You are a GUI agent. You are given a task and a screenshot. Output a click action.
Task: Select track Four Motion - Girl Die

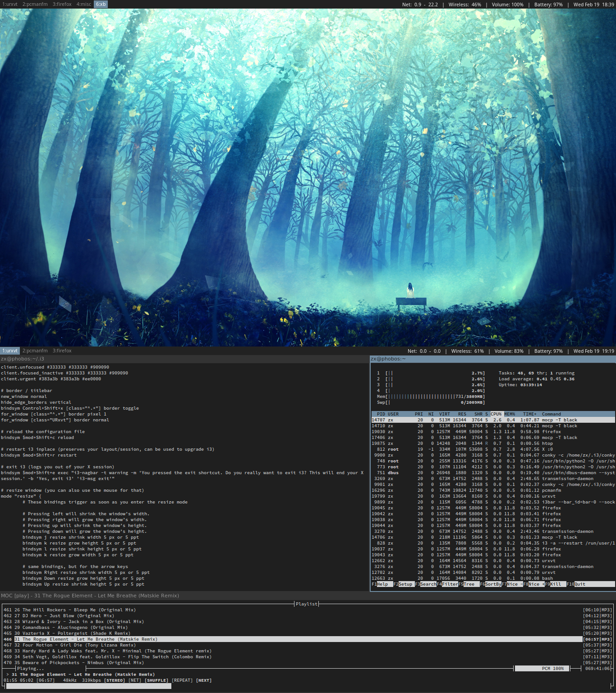point(308,645)
